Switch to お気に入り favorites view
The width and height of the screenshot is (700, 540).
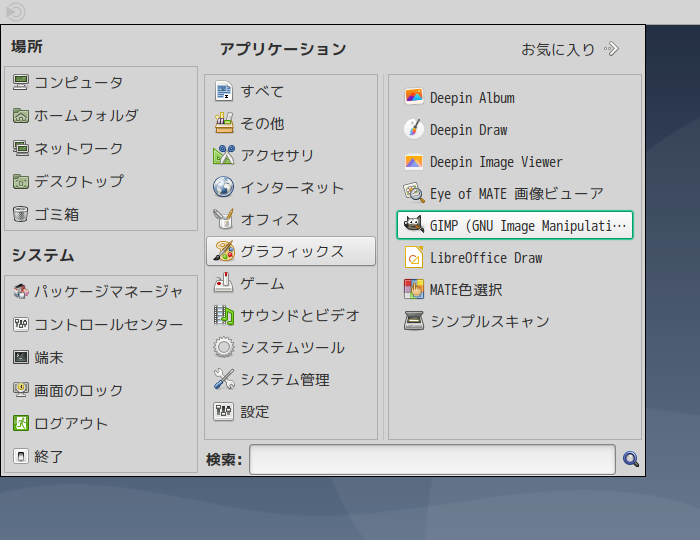click(x=558, y=49)
